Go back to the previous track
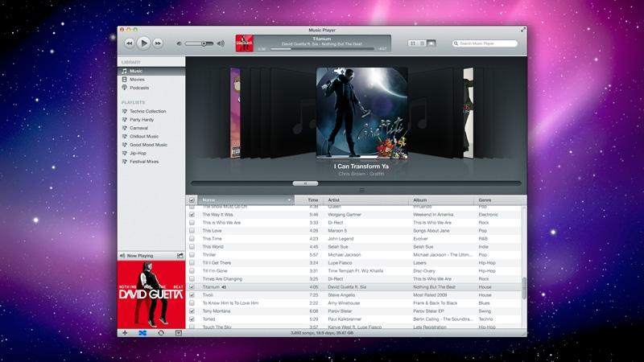Screen dimensions: 644x362 tap(129, 43)
